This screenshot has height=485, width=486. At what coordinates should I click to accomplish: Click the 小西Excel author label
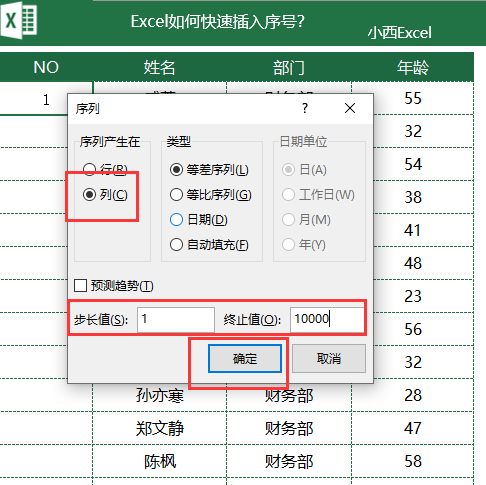click(399, 33)
